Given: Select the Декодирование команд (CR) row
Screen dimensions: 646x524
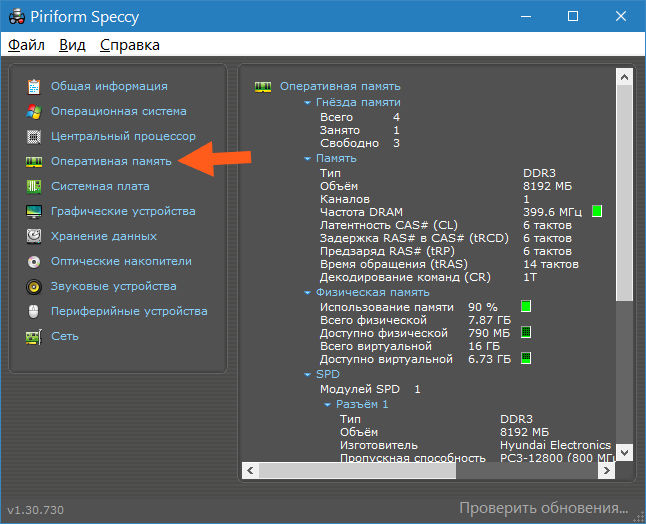Looking at the screenshot, I should point(428,277).
